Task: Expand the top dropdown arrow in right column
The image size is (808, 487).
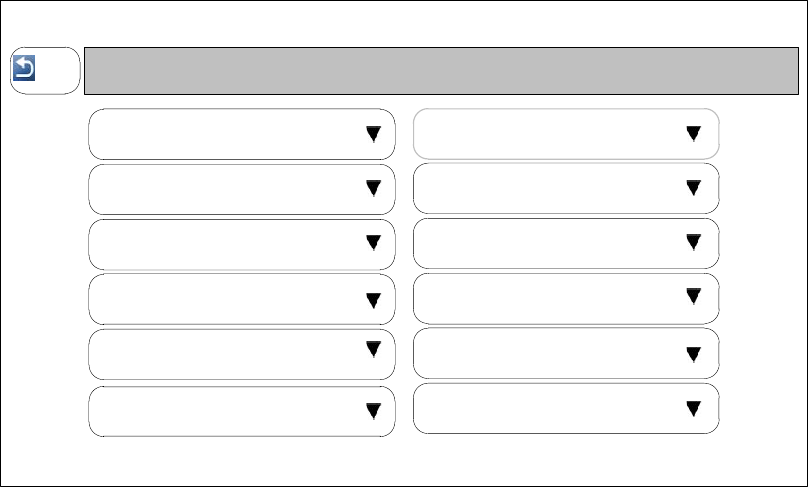Action: (x=694, y=134)
